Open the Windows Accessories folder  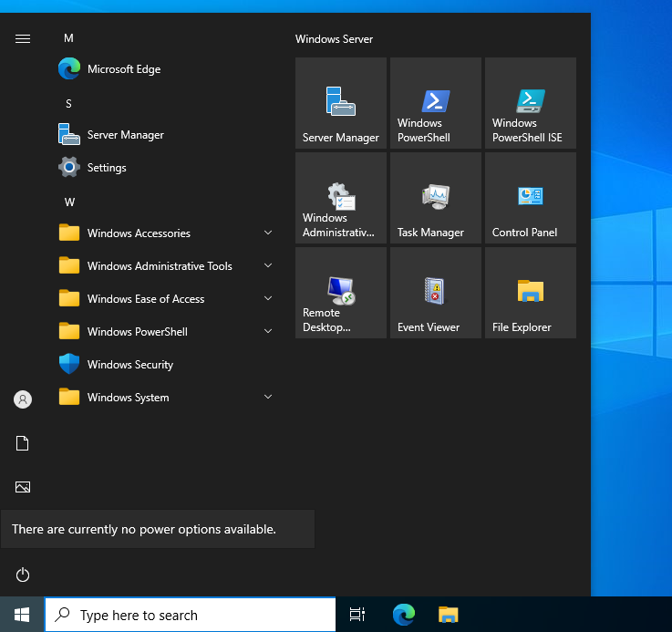(165, 233)
